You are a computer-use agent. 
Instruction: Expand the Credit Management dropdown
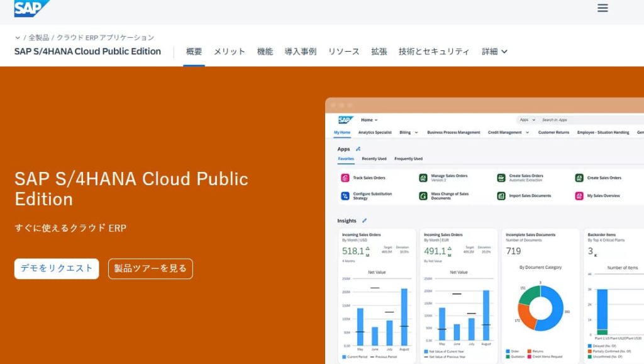508,132
